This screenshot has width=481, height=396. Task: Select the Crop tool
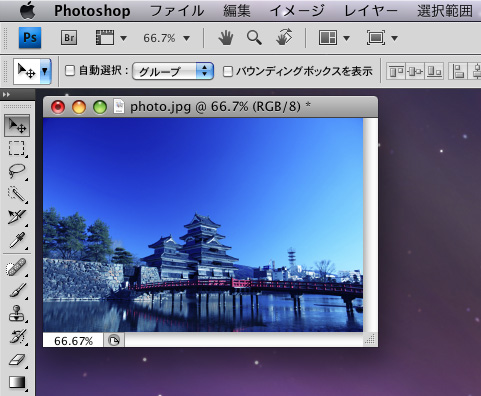pyautogui.click(x=17, y=217)
